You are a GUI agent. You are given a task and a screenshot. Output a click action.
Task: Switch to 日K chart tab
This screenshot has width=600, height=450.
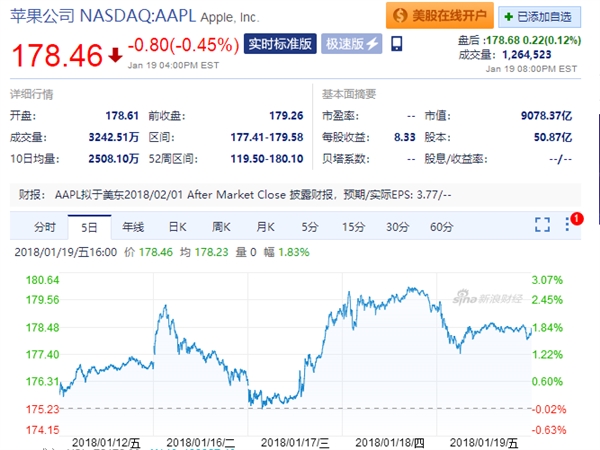pos(178,227)
